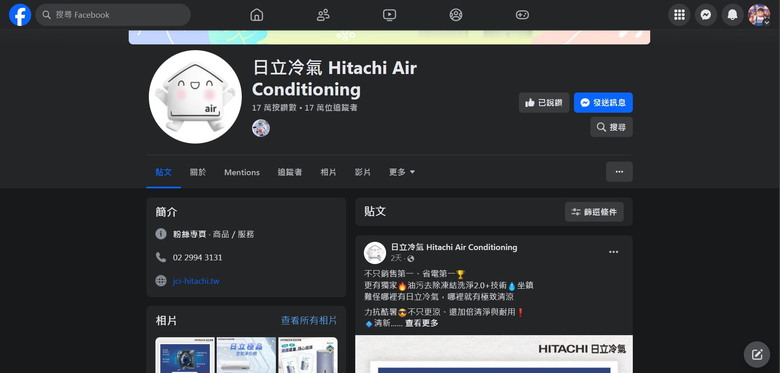Open the page three-dot options button
Viewport: 780px width, 373px height.
point(619,172)
